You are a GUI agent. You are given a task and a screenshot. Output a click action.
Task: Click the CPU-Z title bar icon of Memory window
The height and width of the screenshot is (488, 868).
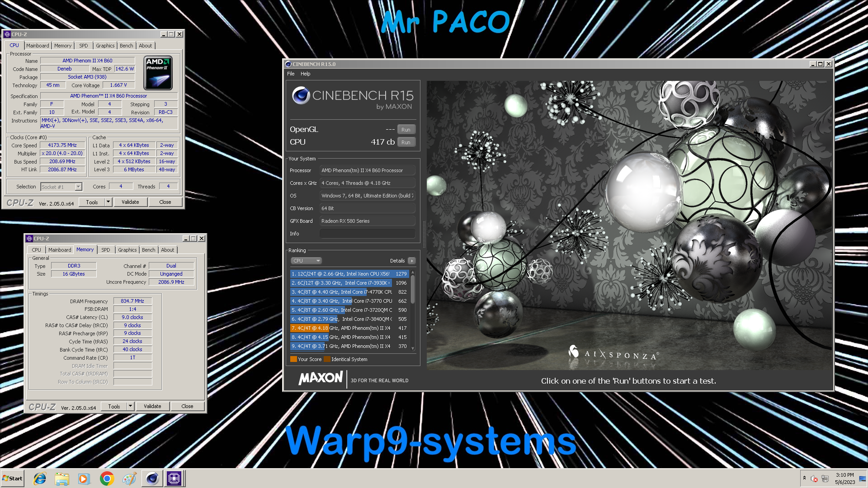pyautogui.click(x=29, y=239)
